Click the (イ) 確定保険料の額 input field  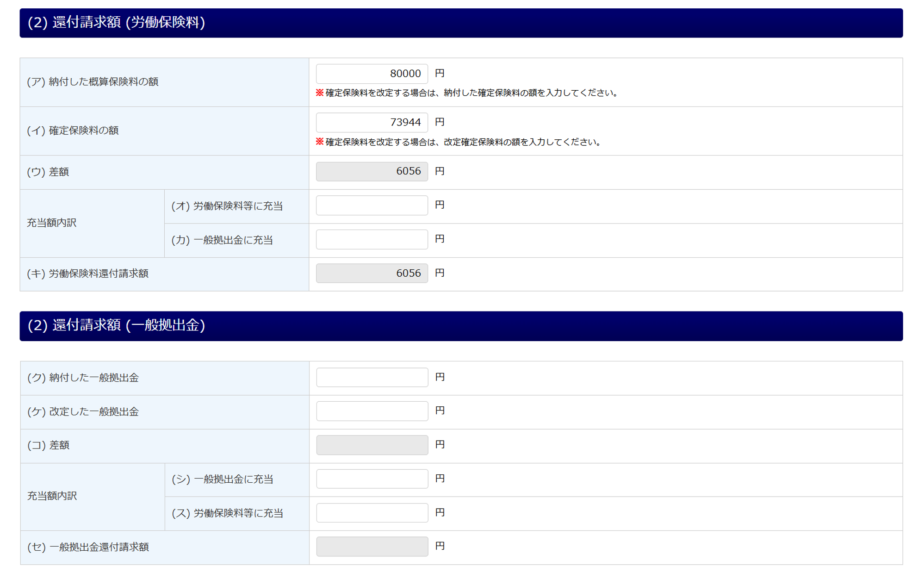(372, 122)
